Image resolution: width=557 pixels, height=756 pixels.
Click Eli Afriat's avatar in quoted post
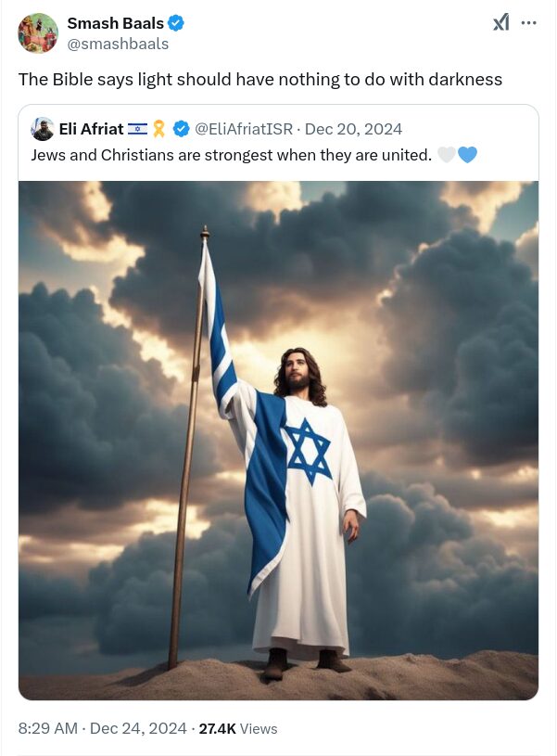(x=42, y=129)
